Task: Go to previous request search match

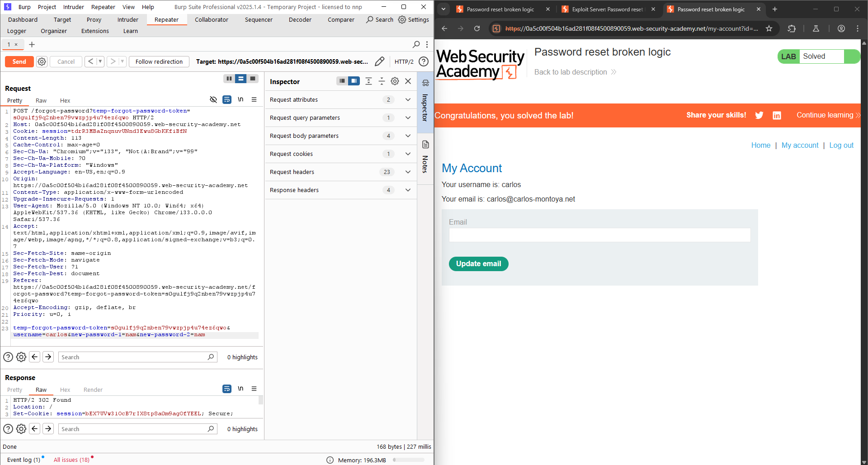Action: click(35, 357)
